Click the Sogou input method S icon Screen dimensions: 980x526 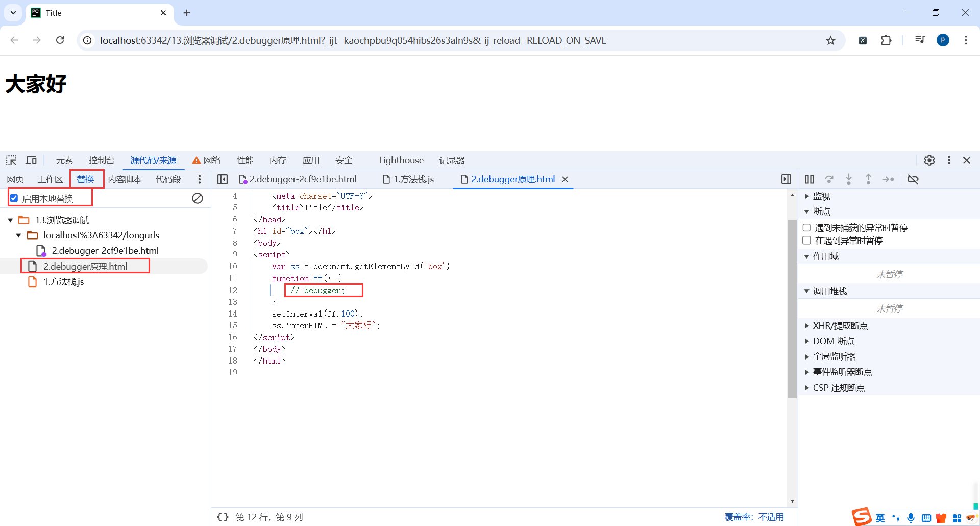[x=862, y=517]
